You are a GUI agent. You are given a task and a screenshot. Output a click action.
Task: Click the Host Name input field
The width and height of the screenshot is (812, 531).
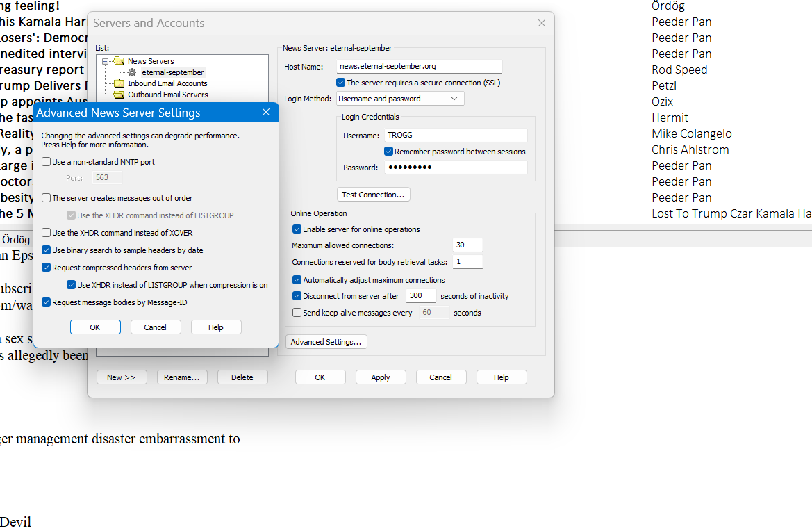[419, 66]
